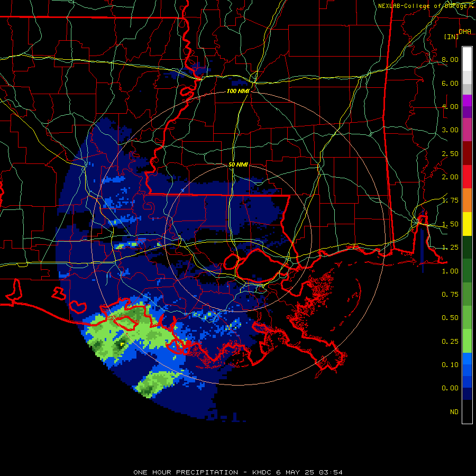This screenshot has width=476, height=476.
Task: Click the 0.25 legend value
Action: pyautogui.click(x=450, y=342)
